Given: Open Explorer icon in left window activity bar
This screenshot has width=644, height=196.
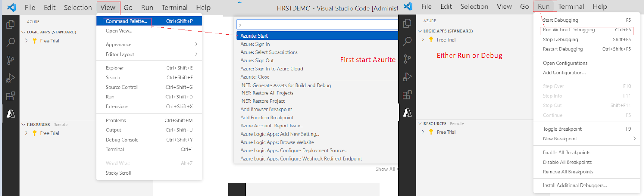Looking at the screenshot, I should tap(10, 25).
